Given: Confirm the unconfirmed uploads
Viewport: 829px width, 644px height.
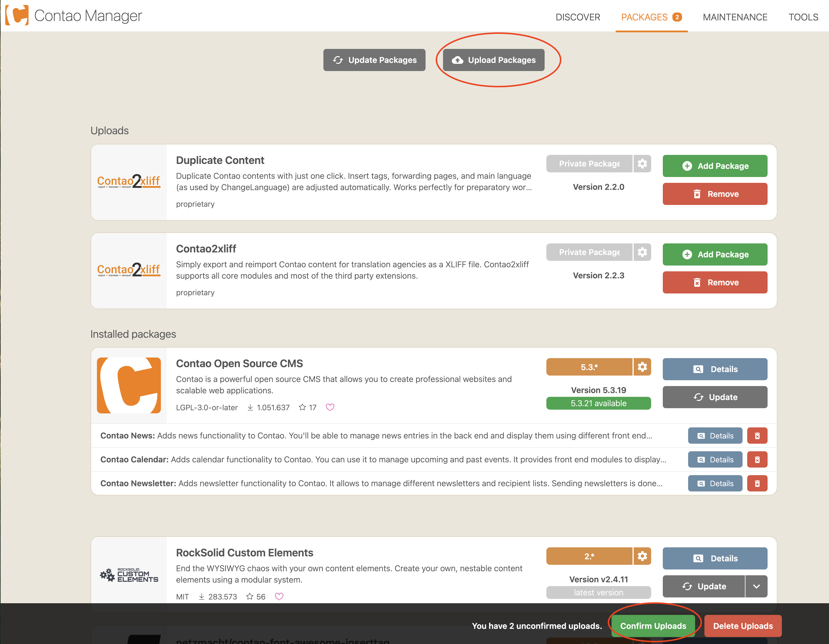Looking at the screenshot, I should tap(653, 626).
